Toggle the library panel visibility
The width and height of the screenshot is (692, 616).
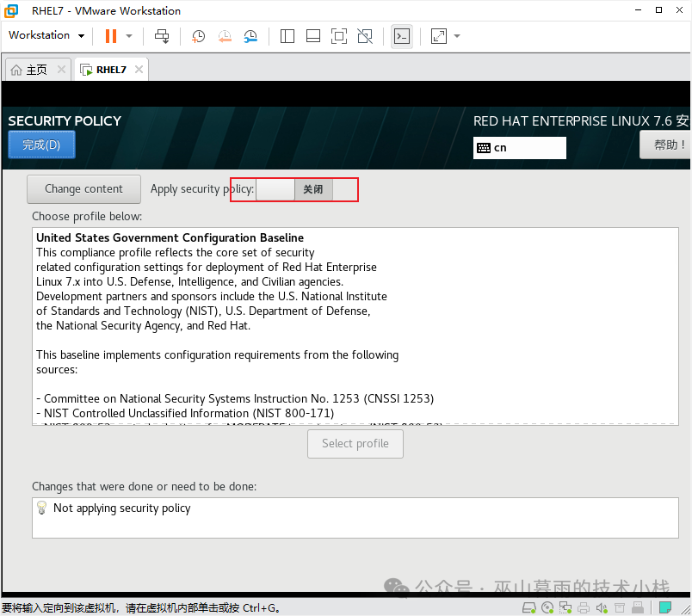(x=287, y=35)
